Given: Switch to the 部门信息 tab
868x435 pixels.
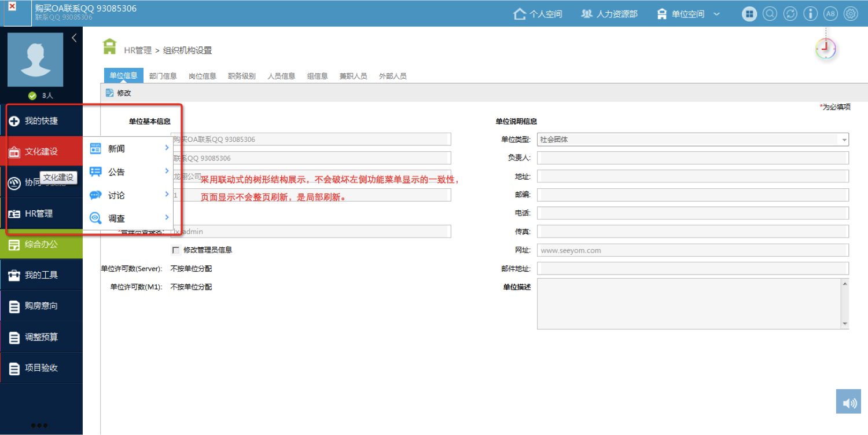Looking at the screenshot, I should pos(163,76).
